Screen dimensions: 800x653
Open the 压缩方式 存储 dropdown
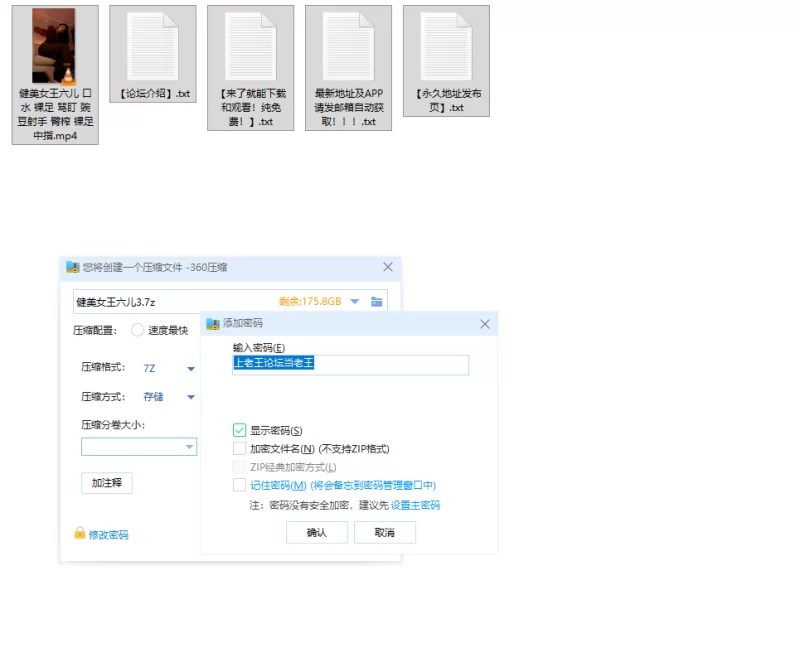[x=190, y=397]
